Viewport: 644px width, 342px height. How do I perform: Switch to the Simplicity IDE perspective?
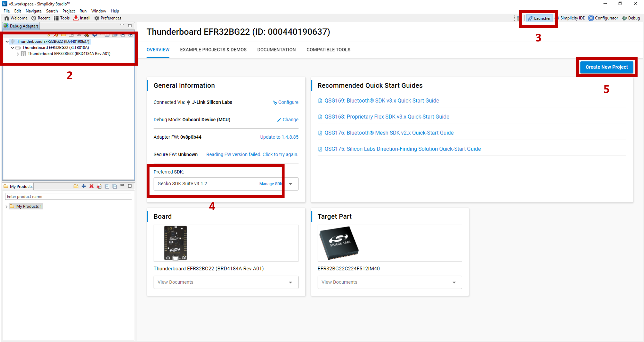click(x=570, y=18)
